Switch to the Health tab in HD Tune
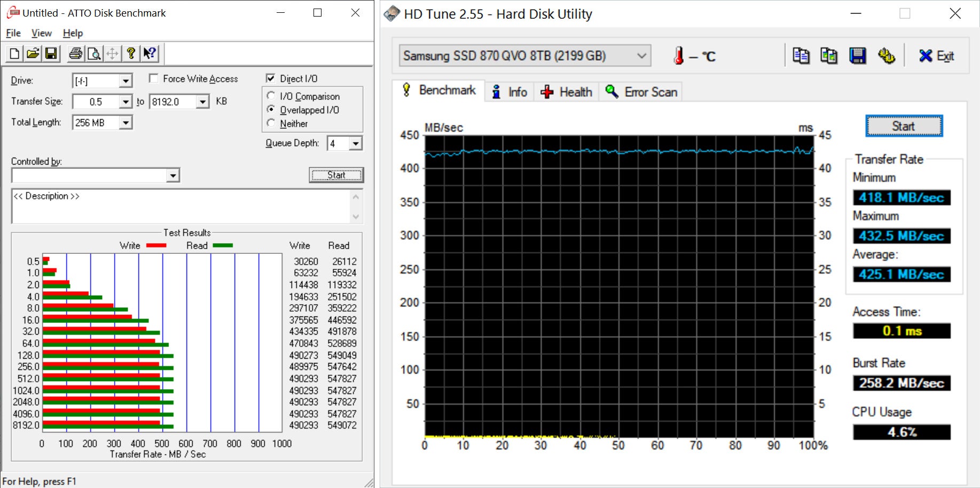Viewport: 980px width, 488px height. pyautogui.click(x=566, y=92)
